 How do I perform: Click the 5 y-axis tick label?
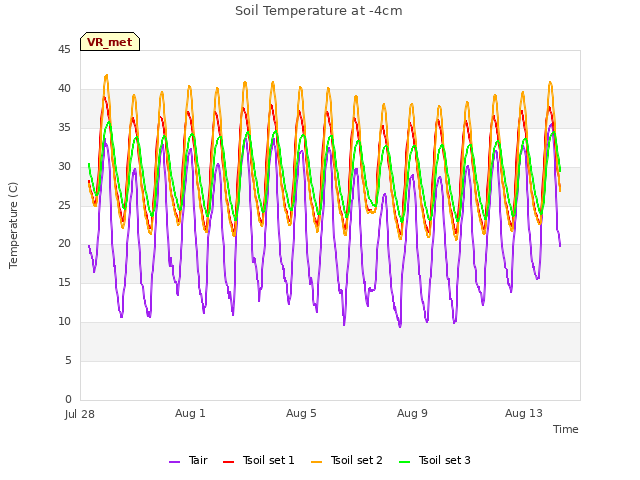click(68, 360)
